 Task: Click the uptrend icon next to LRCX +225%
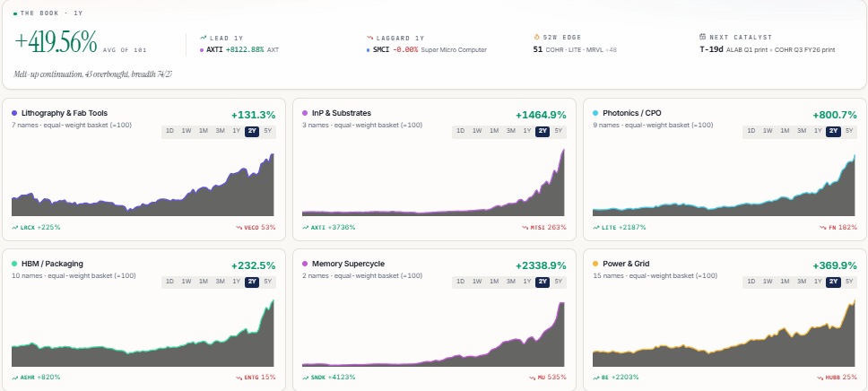click(x=15, y=228)
